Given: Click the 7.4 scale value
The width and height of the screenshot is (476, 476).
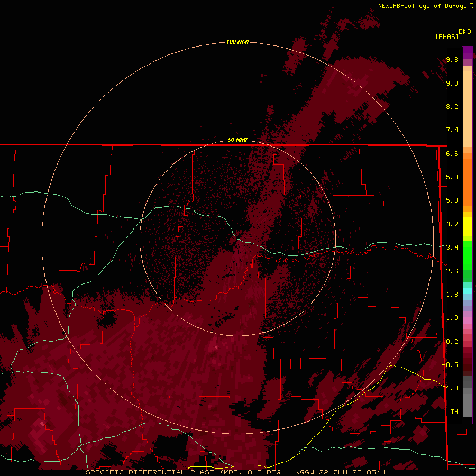Looking at the screenshot, I should 452,130.
